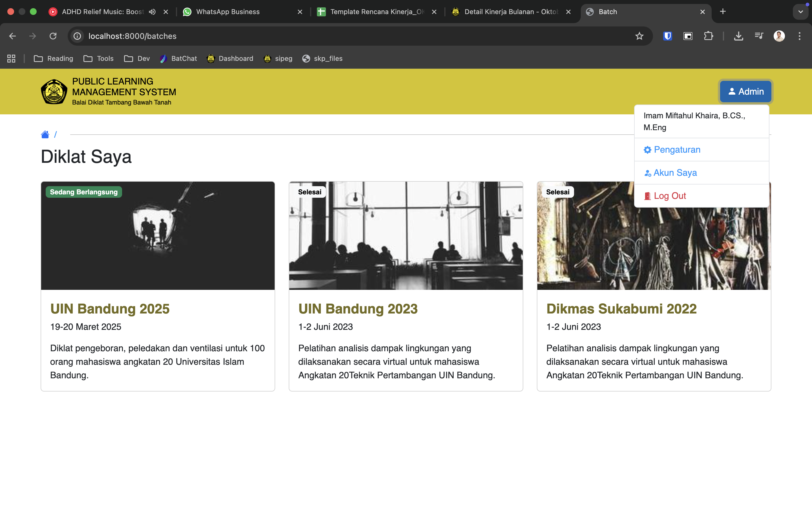The image size is (812, 507).
Task: Click the site logo emblem
Action: [x=54, y=92]
